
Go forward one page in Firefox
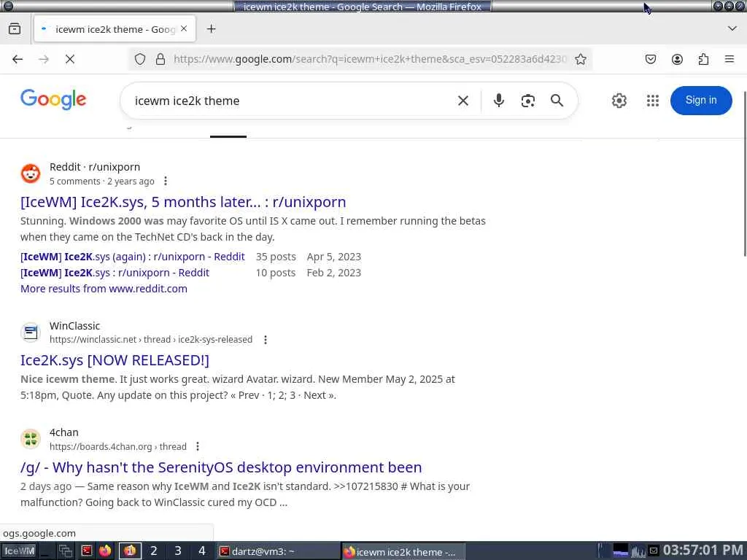click(44, 59)
